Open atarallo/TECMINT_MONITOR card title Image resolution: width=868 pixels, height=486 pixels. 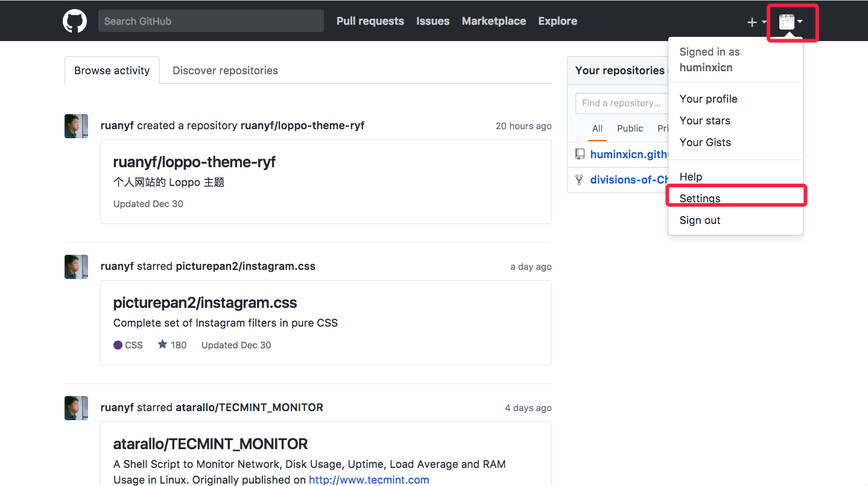[x=211, y=444]
